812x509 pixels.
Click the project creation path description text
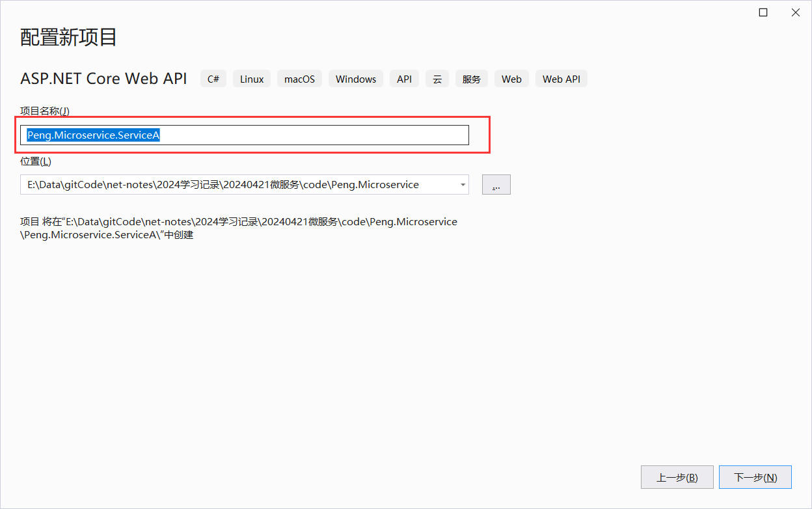click(x=239, y=228)
